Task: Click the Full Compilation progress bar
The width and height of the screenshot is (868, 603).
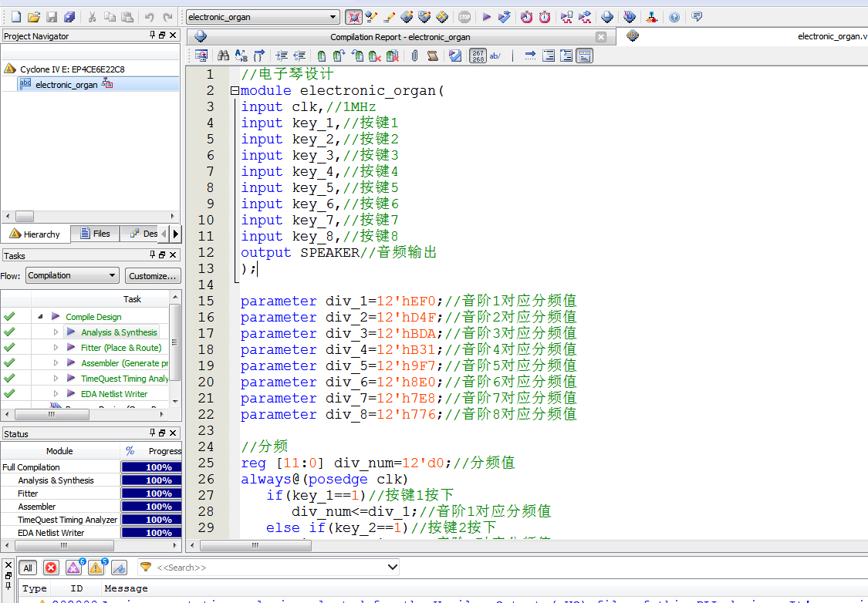Action: click(151, 467)
